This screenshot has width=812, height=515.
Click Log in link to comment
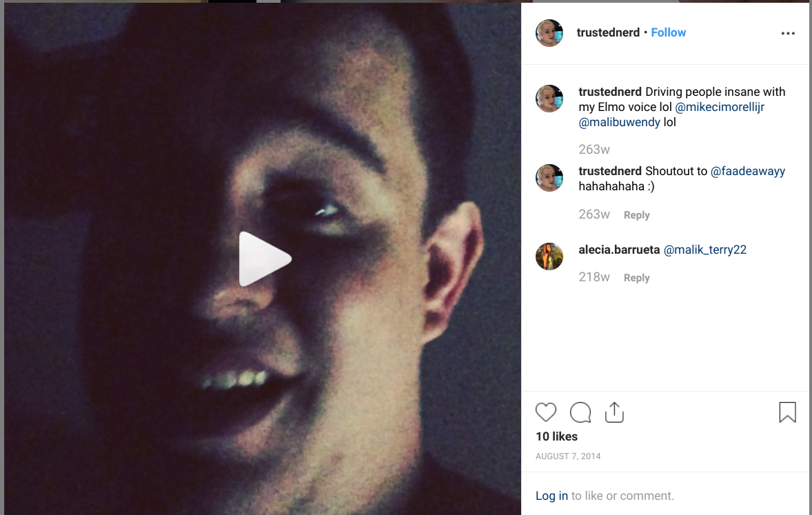point(551,496)
